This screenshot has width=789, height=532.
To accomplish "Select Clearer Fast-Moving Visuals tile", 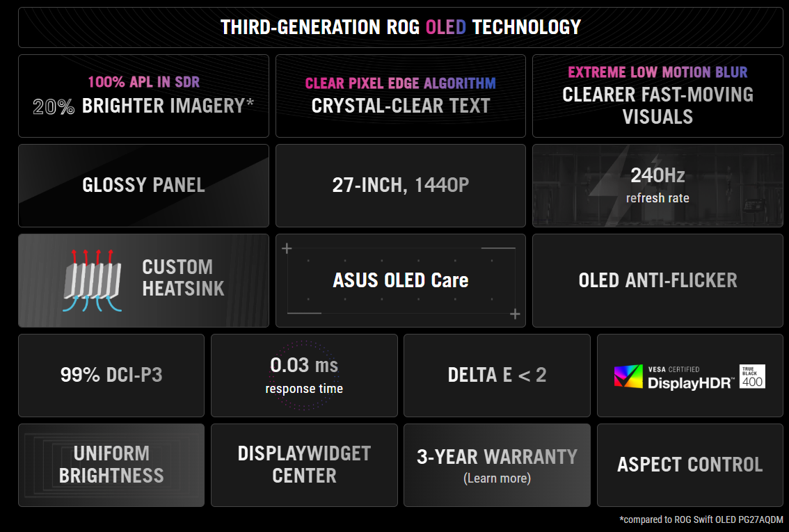I will 657,96.
